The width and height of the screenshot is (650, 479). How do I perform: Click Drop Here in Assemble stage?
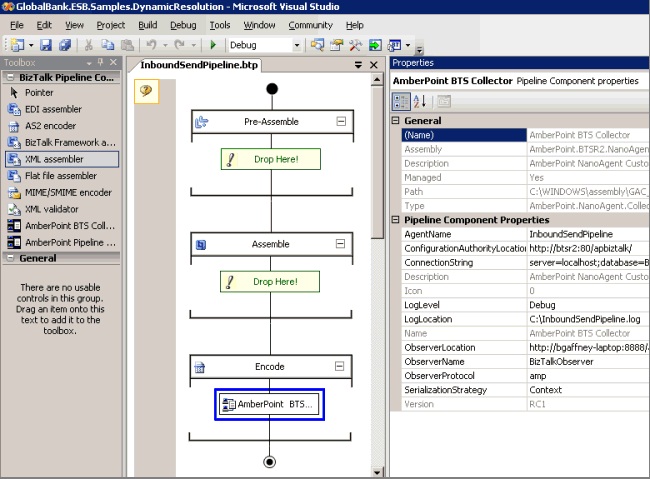[270, 282]
